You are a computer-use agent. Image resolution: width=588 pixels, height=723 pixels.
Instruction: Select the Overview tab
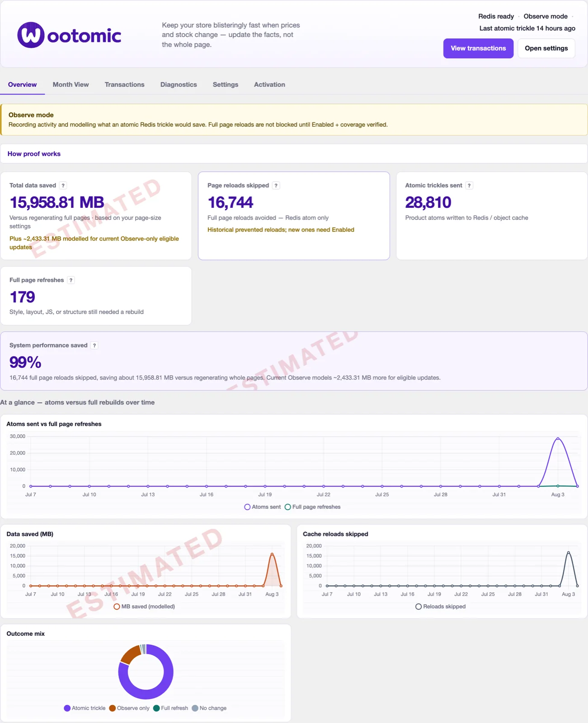coord(22,85)
